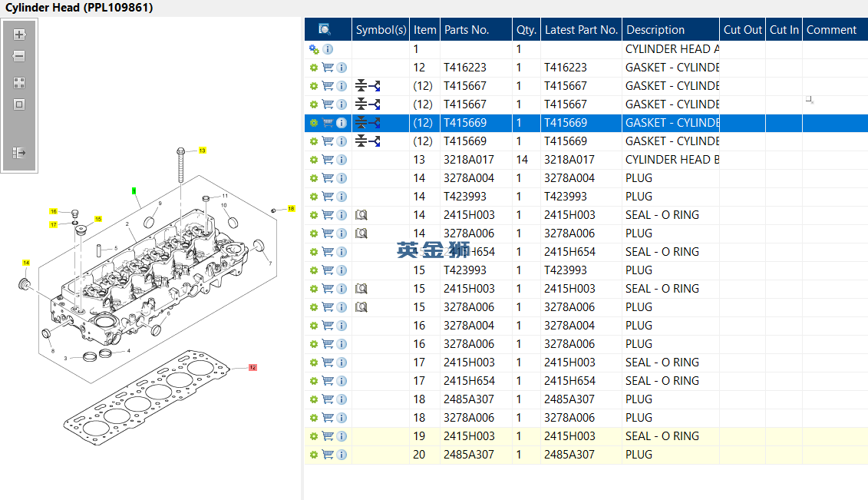Image resolution: width=868 pixels, height=500 pixels.
Task: Click the four-squares grid view icon
Action: (x=19, y=83)
